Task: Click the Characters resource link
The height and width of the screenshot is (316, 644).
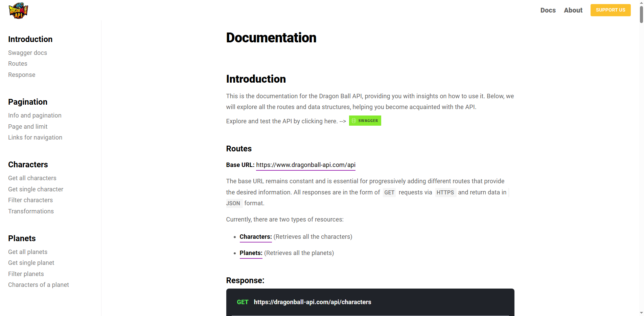Action: click(x=255, y=236)
